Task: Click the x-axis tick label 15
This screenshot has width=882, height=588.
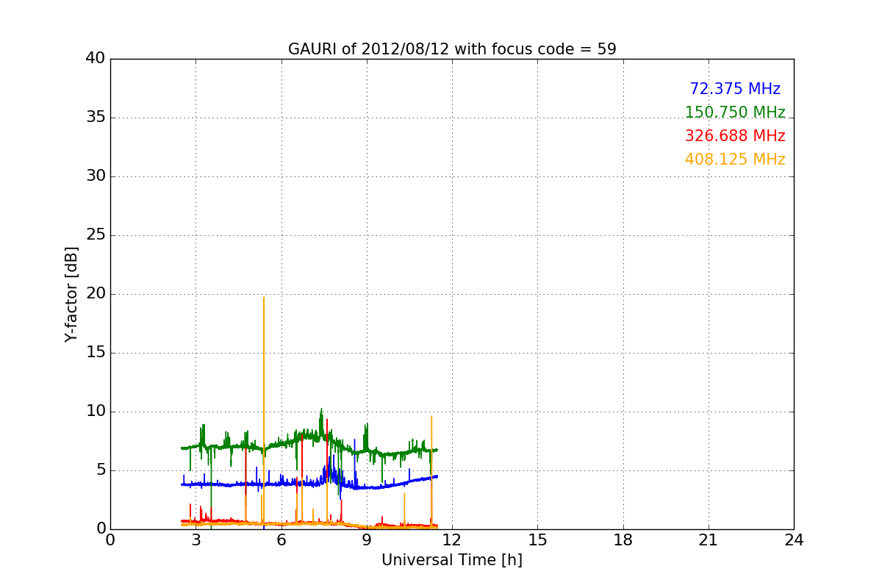Action: point(537,540)
